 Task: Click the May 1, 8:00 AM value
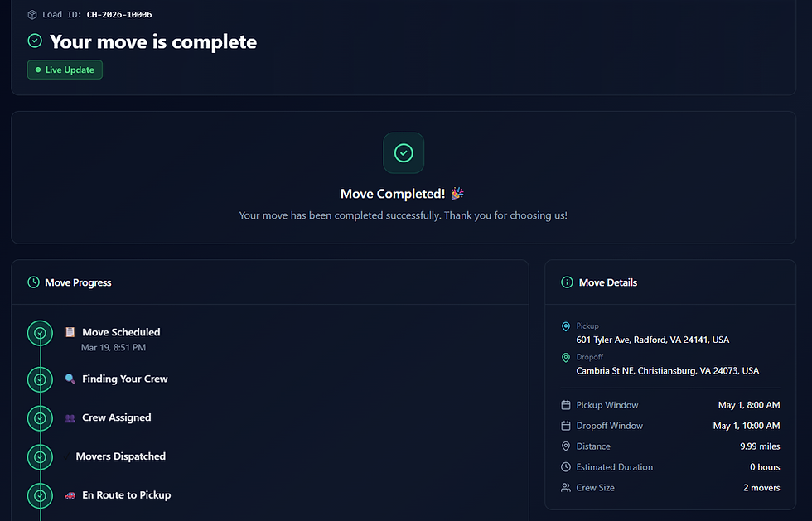pyautogui.click(x=749, y=405)
